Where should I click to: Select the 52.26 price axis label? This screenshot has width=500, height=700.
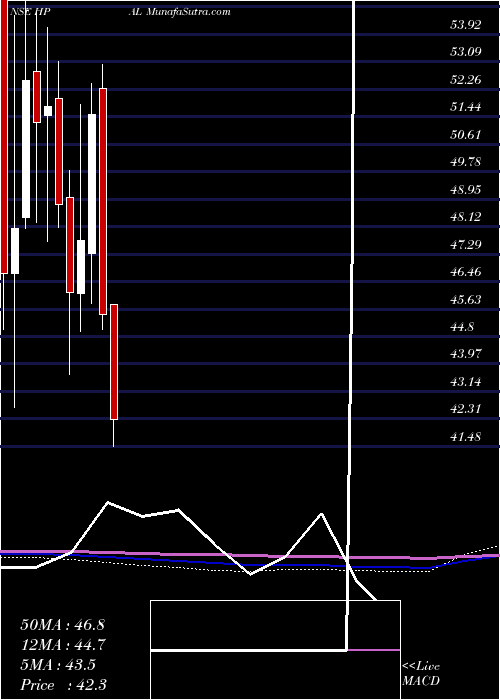click(x=466, y=80)
